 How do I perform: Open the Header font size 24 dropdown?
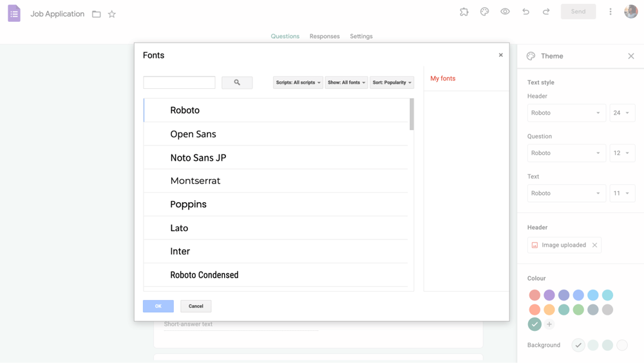tap(622, 113)
